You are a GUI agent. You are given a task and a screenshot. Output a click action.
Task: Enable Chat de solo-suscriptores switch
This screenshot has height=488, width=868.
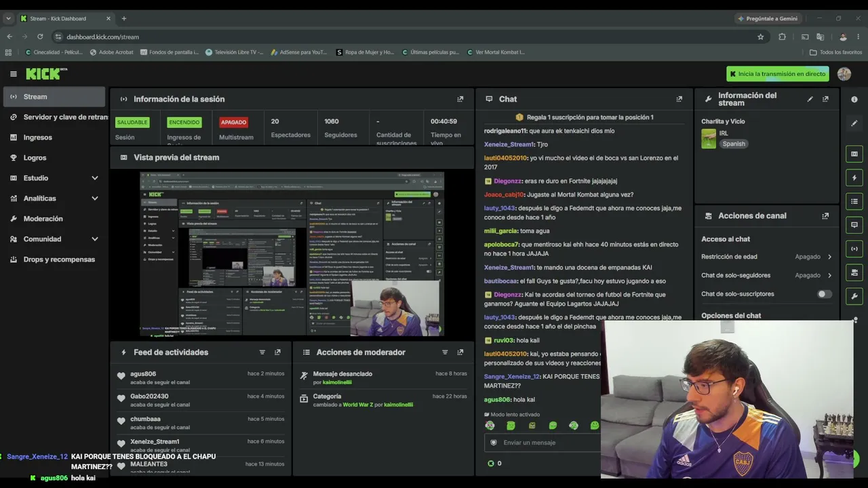(824, 294)
